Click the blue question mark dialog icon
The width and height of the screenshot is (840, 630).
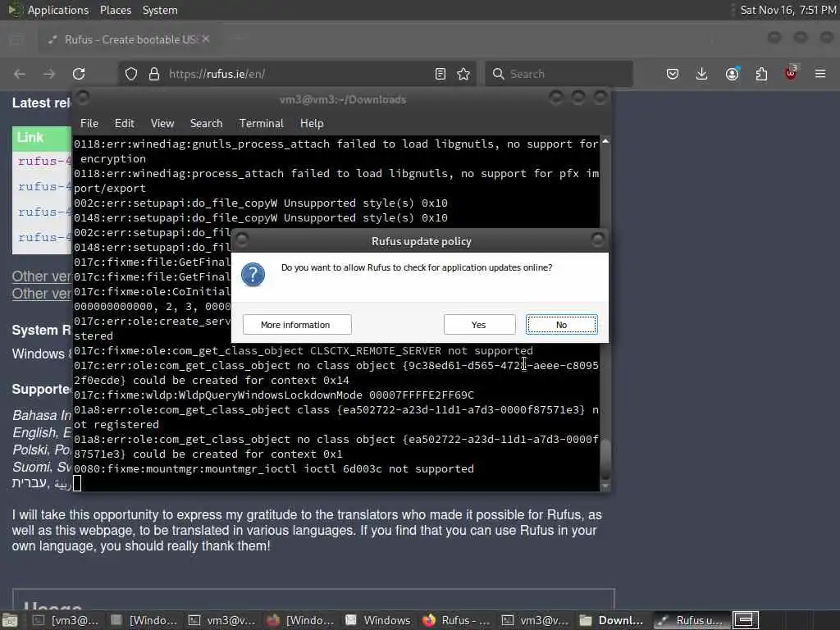(x=253, y=275)
